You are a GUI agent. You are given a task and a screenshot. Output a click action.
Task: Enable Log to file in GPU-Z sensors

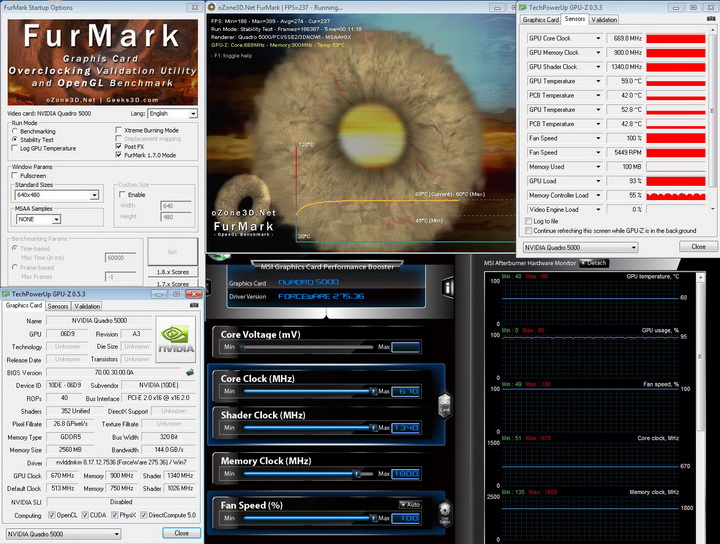530,220
